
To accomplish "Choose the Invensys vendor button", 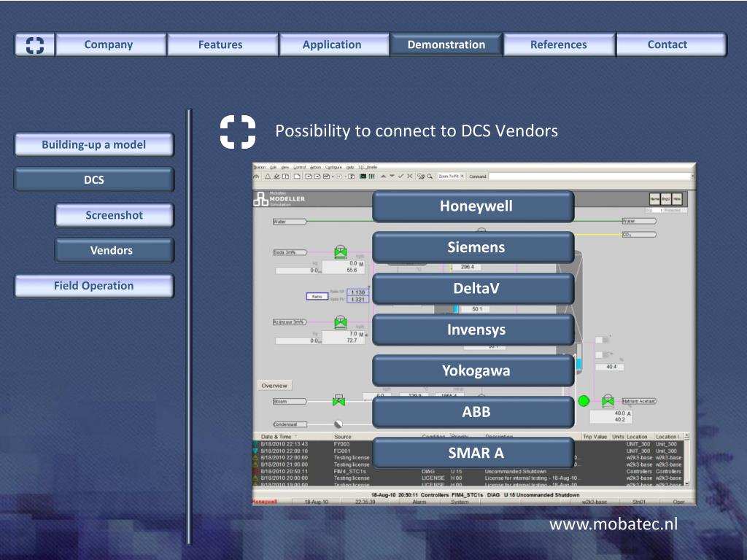I will click(473, 330).
